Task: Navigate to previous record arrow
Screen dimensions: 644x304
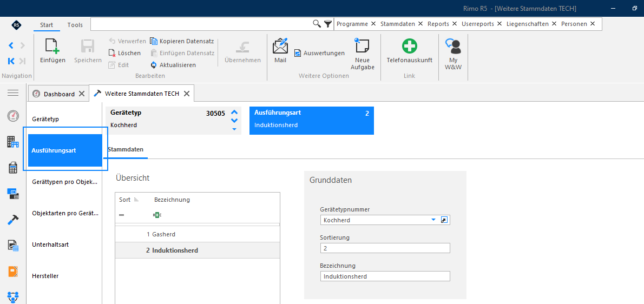Action: 11,45
